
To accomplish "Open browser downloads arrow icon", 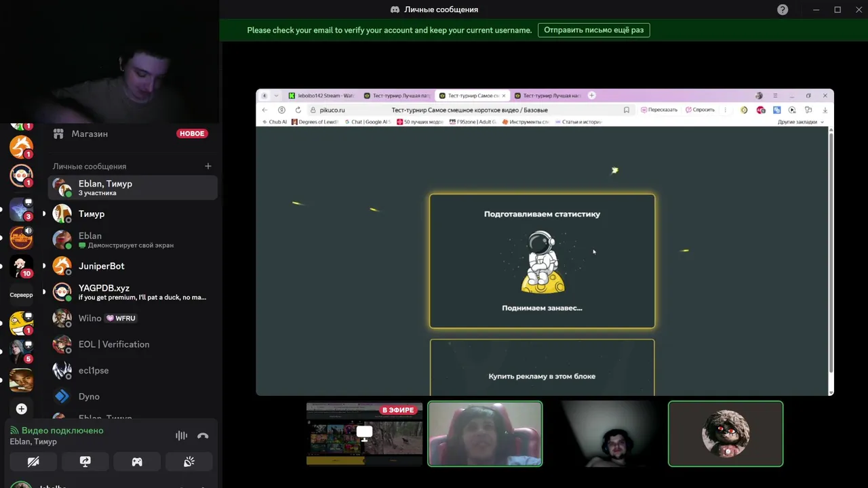I will click(825, 110).
